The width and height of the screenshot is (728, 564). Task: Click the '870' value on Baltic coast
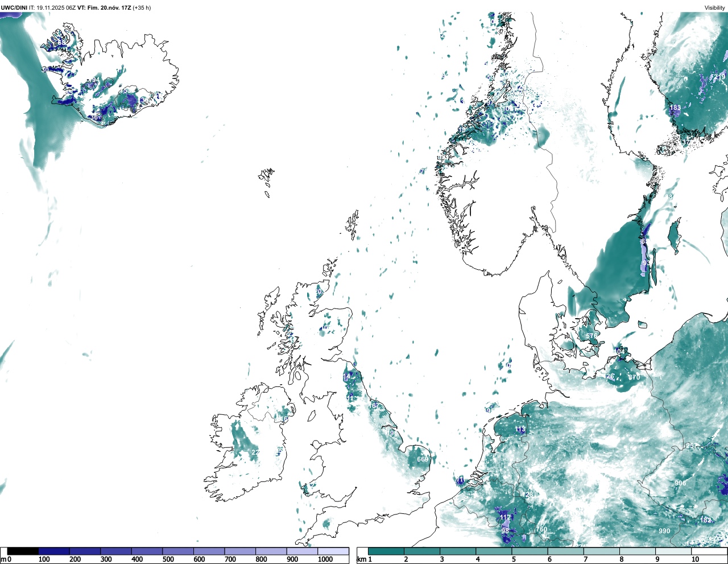coord(634,377)
